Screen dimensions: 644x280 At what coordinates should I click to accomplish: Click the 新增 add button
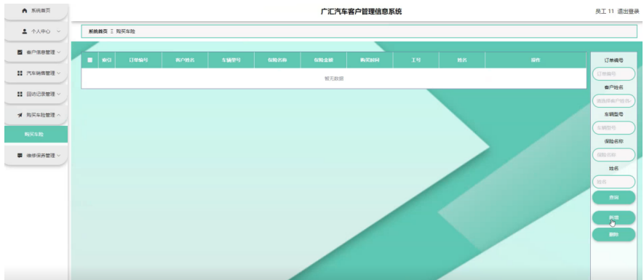(613, 217)
